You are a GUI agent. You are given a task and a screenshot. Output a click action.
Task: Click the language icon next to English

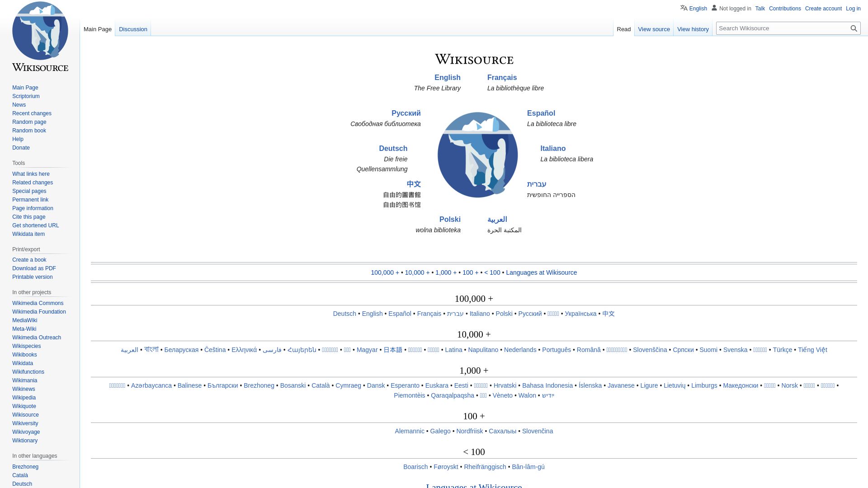tap(683, 8)
